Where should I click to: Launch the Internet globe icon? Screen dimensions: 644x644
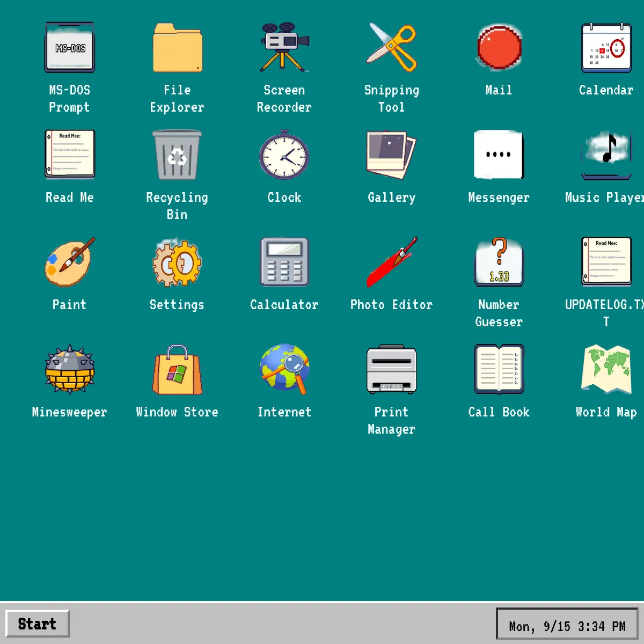[284, 370]
